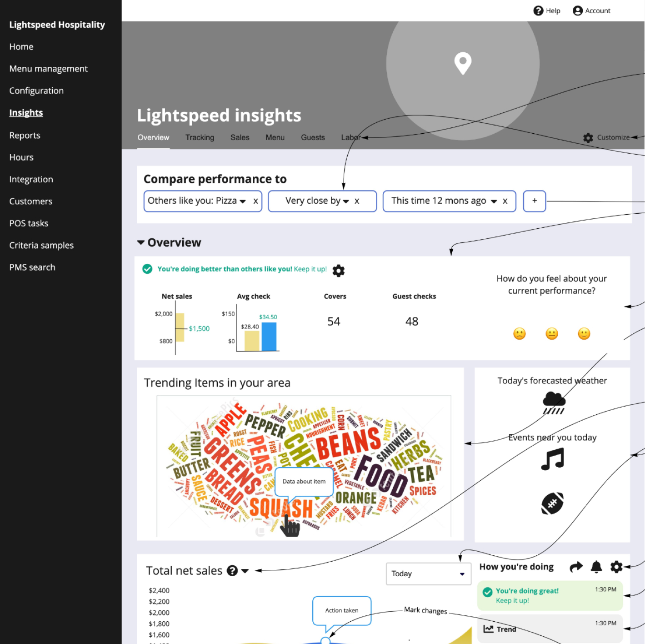Click the Data about item tooltip
This screenshot has height=644, width=645.
[x=304, y=481]
